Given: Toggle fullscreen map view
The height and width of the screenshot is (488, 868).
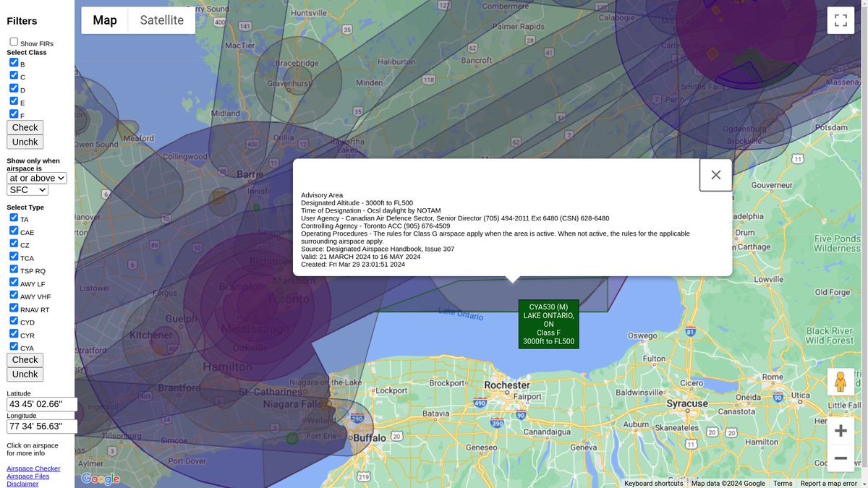Looking at the screenshot, I should [x=841, y=20].
